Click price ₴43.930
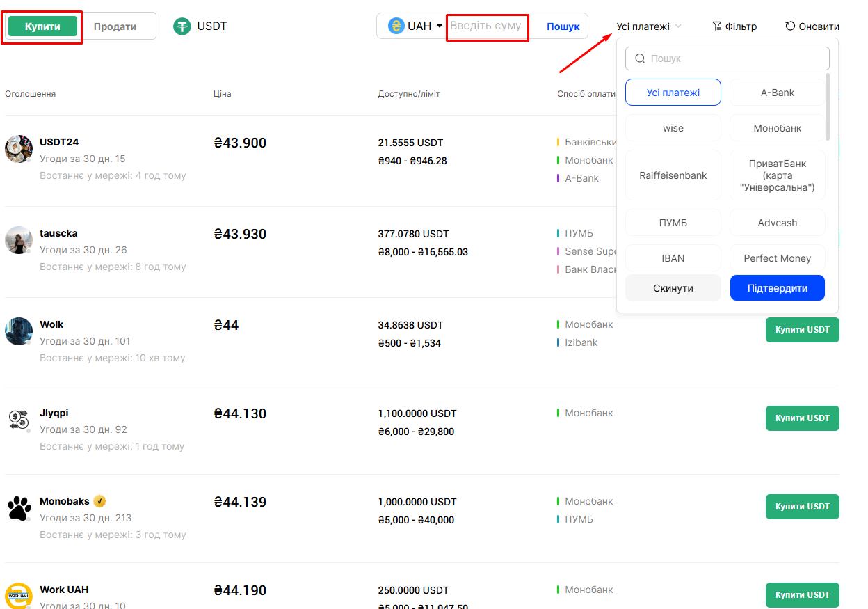Viewport: 868px width, 609px height. 240,234
